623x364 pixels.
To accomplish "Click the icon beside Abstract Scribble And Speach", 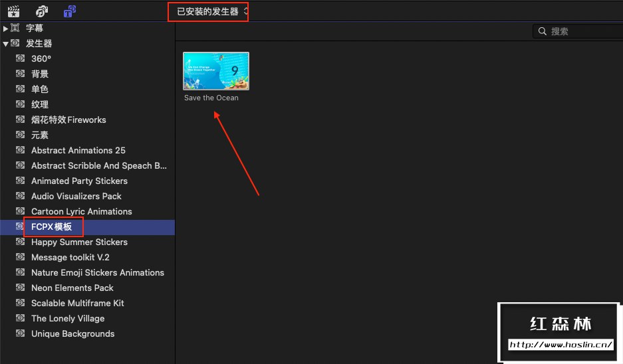I will click(x=20, y=165).
